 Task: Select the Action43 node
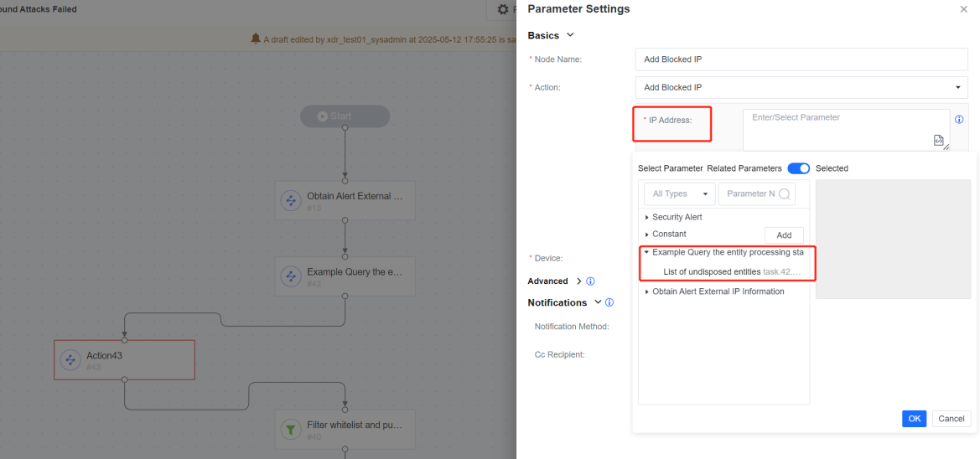(x=124, y=359)
